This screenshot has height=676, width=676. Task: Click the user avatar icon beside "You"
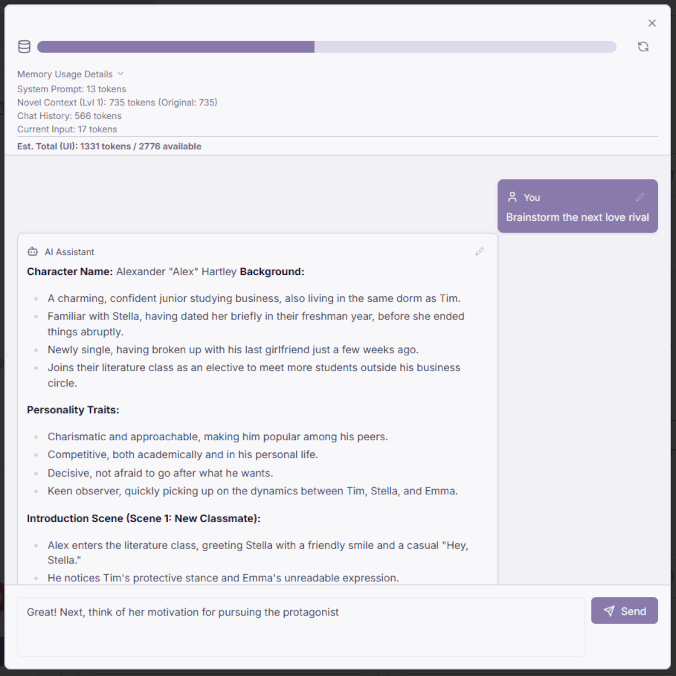pyautogui.click(x=512, y=197)
